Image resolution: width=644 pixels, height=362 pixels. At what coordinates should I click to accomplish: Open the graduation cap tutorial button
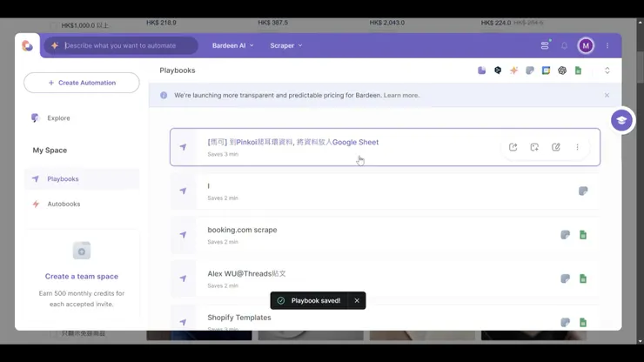pyautogui.click(x=621, y=120)
